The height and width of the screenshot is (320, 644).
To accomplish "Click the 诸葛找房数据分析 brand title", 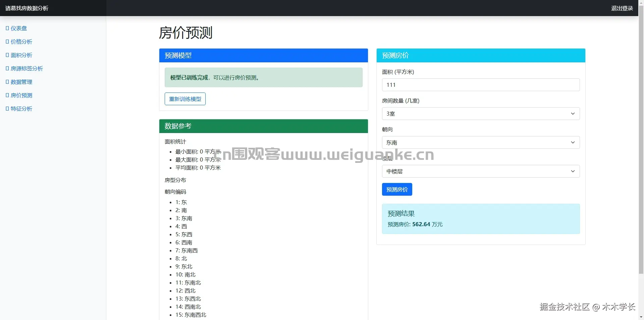I will pos(27,8).
